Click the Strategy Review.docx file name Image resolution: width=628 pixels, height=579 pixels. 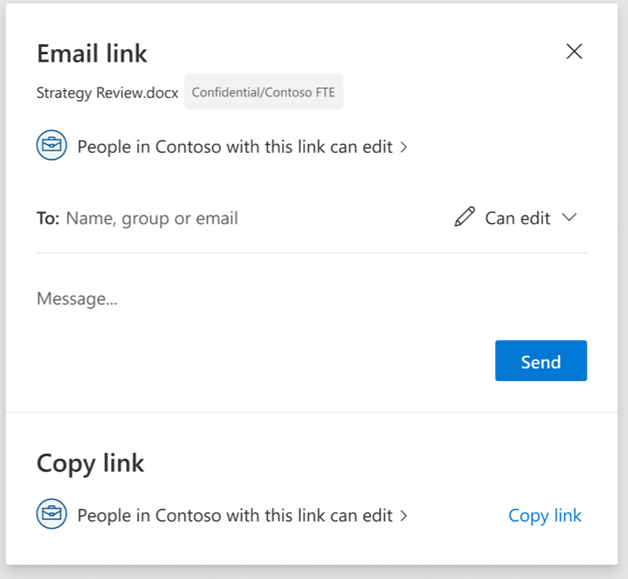click(107, 93)
